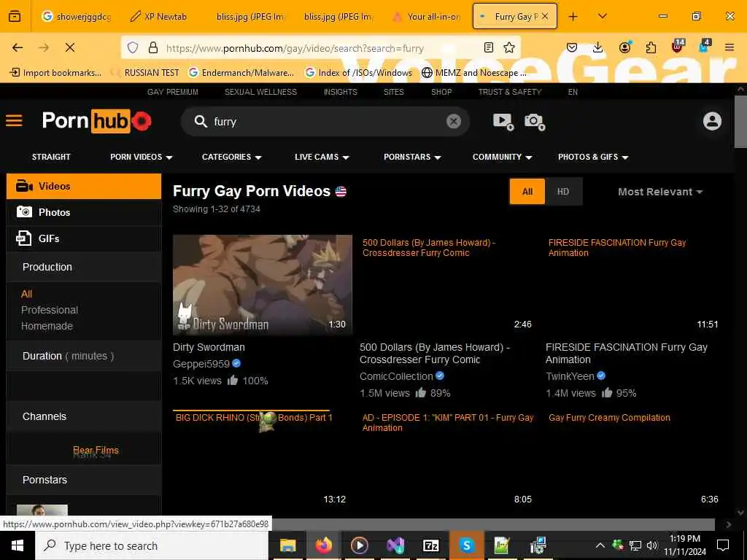Viewport: 747px width, 560px height.
Task: Click the Windows taskbar search box
Action: click(x=152, y=545)
